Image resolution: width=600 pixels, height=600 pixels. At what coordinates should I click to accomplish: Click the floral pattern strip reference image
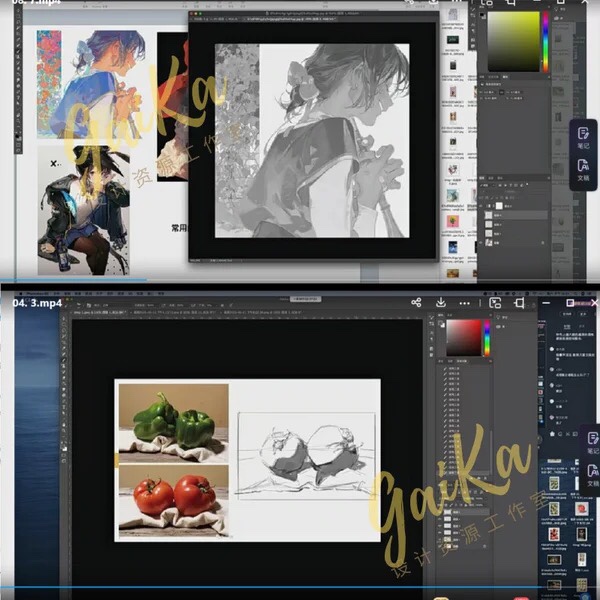tap(49, 84)
